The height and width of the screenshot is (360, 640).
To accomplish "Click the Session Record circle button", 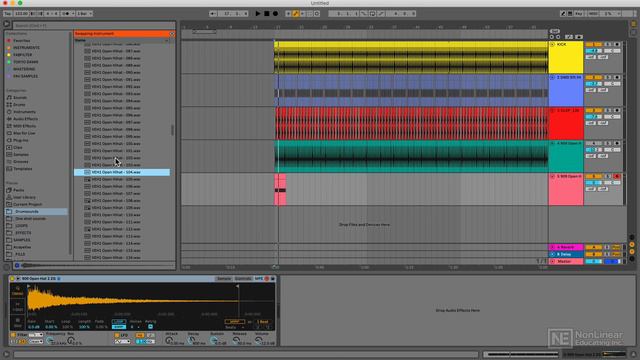I will [317, 13].
